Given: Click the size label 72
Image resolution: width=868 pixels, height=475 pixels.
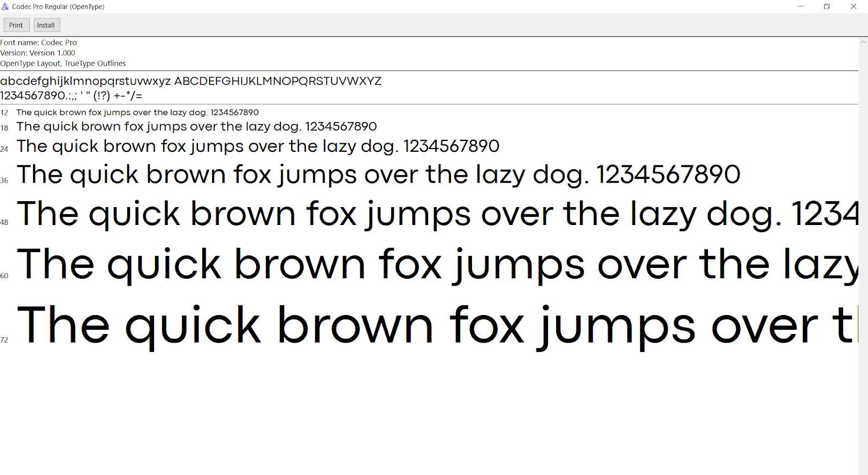Looking at the screenshot, I should [4, 340].
